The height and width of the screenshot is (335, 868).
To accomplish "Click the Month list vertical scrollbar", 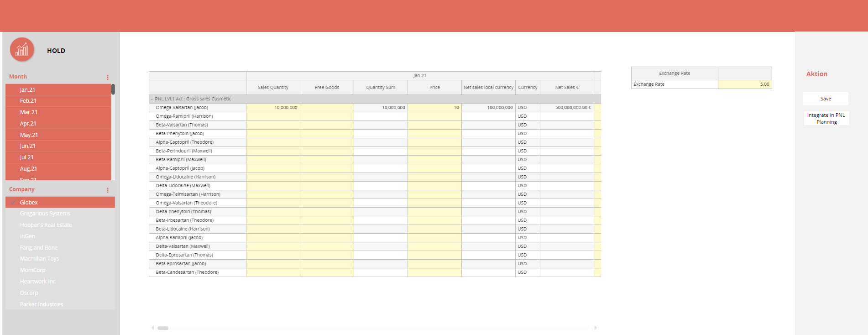I will [113, 89].
